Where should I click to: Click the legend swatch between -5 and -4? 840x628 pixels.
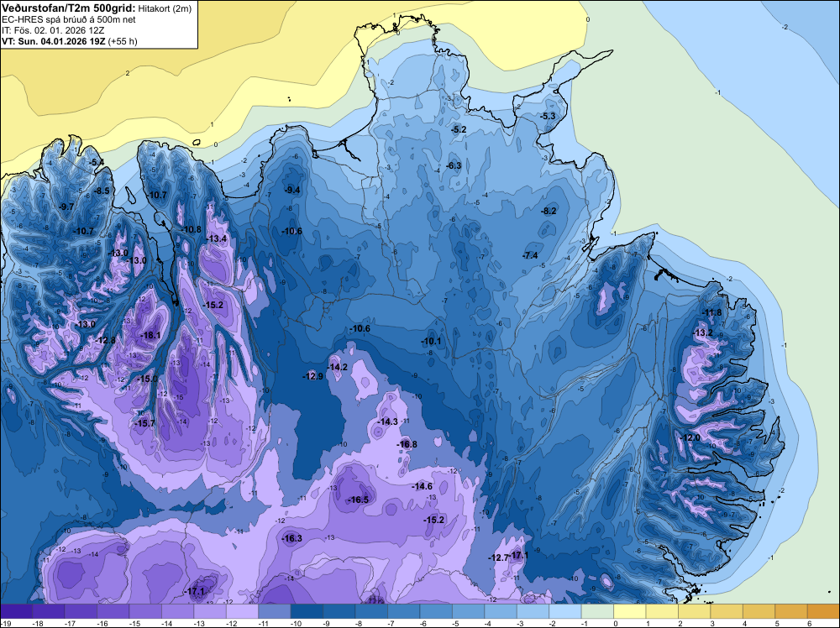(x=468, y=611)
